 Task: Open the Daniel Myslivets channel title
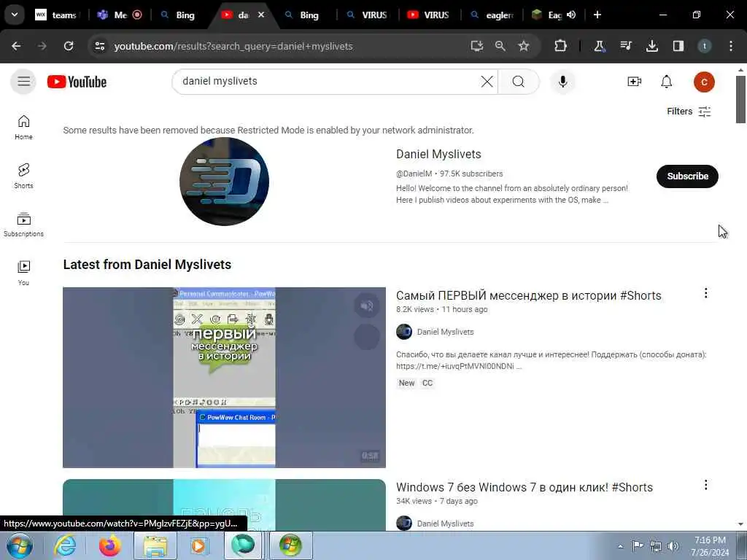[x=438, y=155]
